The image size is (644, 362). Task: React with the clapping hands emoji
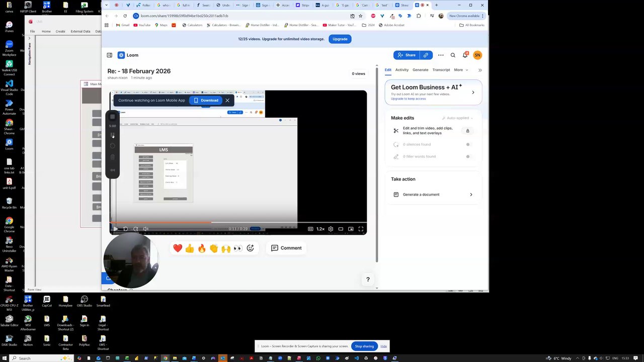pyautogui.click(x=214, y=248)
